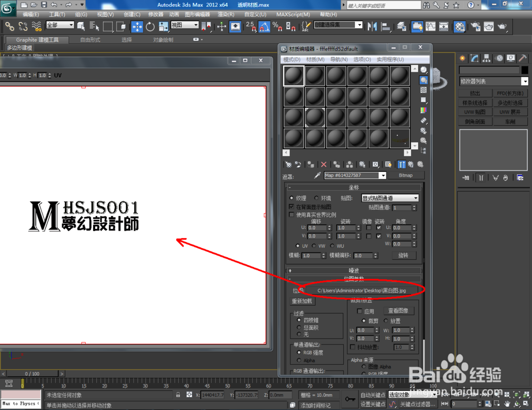Toggle checkered Background icon in Material Editor
Image resolution: width=532 pixels, height=410 pixels.
423,90
